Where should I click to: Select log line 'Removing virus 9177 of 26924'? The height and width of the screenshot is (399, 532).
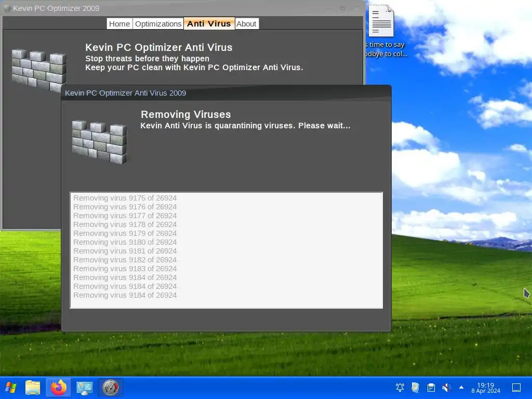pyautogui.click(x=125, y=216)
